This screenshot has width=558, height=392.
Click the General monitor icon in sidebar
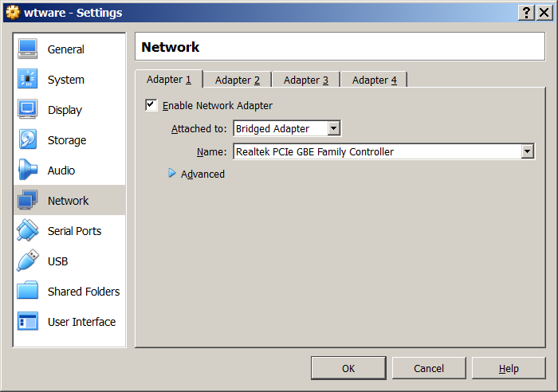(x=28, y=49)
